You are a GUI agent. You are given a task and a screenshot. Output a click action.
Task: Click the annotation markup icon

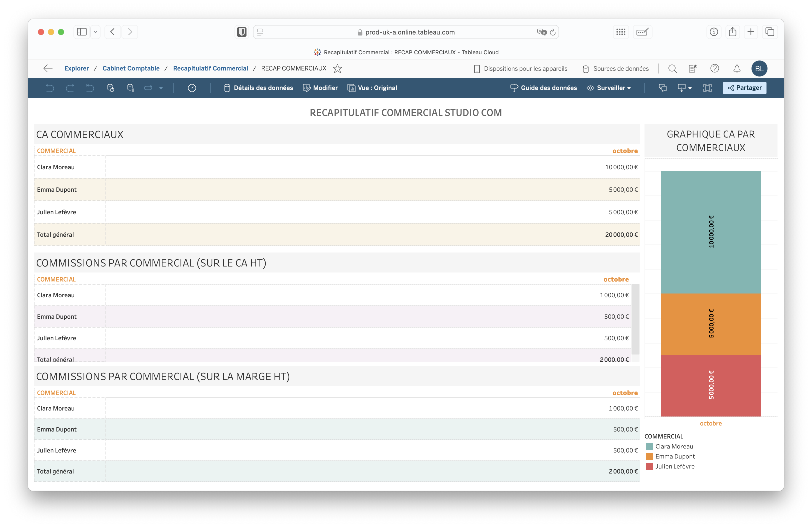point(642,32)
